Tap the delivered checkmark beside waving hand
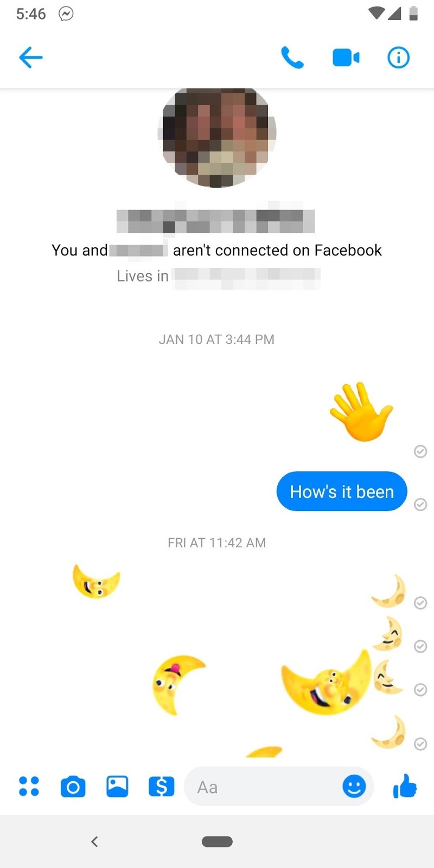This screenshot has width=434, height=868. [x=420, y=451]
